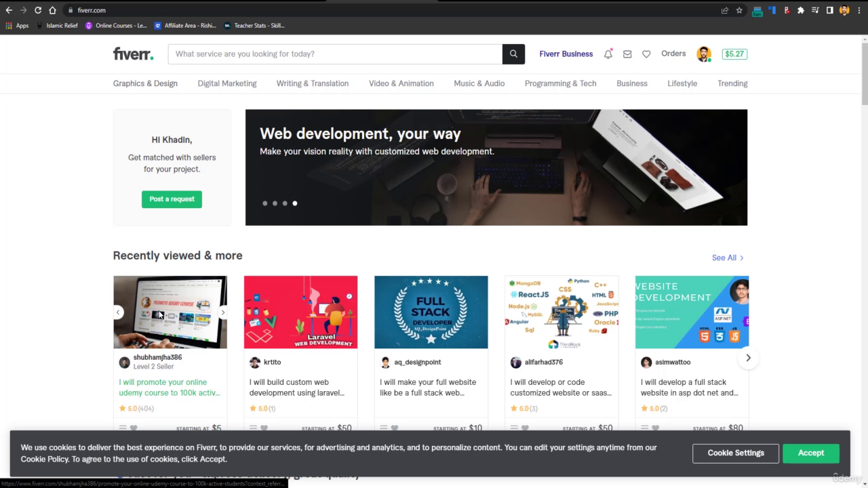Show previous image on shubhamjha386 gig
Screen dimensions: 868x488
pos(118,312)
